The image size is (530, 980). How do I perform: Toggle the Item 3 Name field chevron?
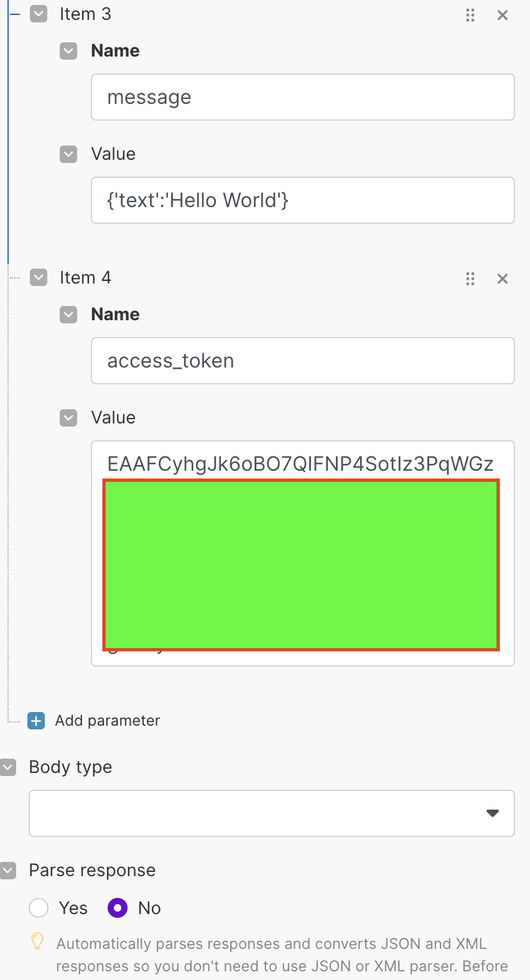[x=68, y=51]
